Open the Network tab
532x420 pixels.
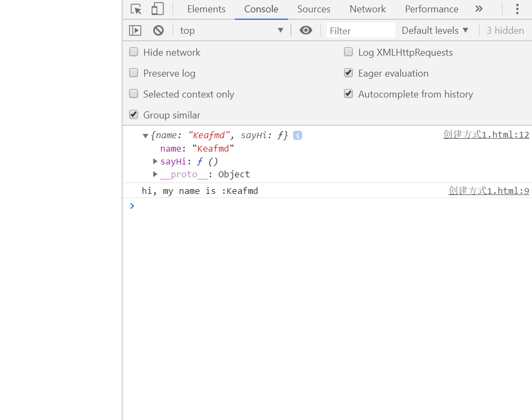point(368,9)
